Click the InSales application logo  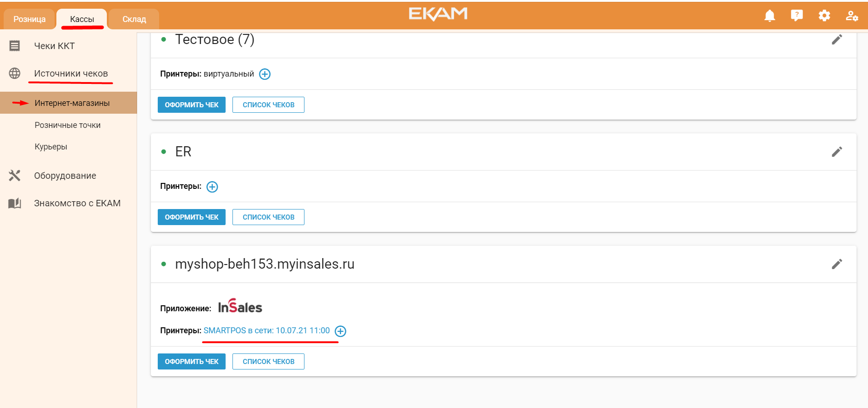(240, 306)
